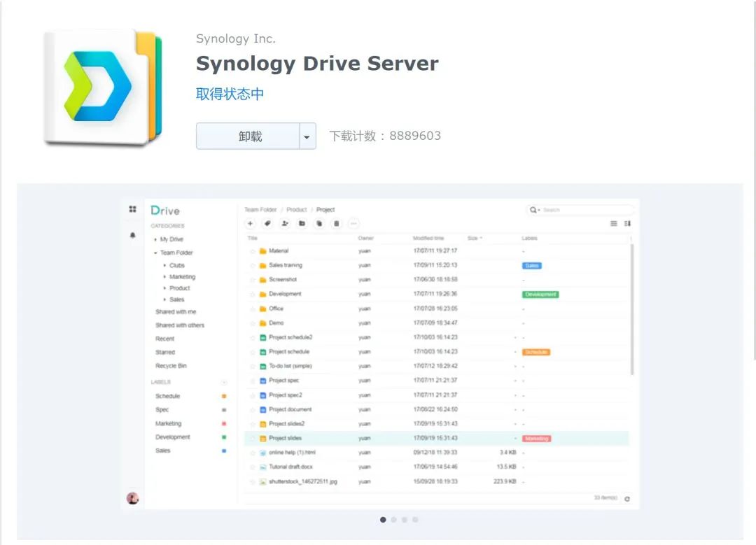Open the Recent category
The width and height of the screenshot is (756, 545).
[x=165, y=339]
